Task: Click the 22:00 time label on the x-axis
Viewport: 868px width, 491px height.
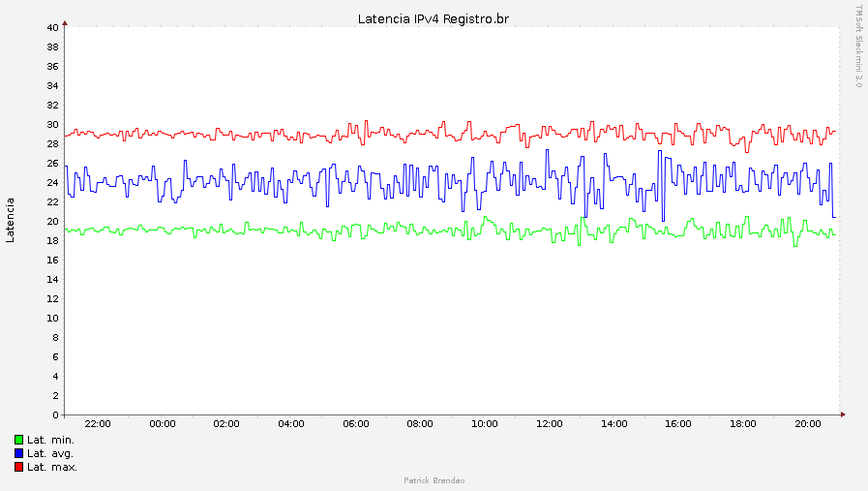Action: pos(98,424)
